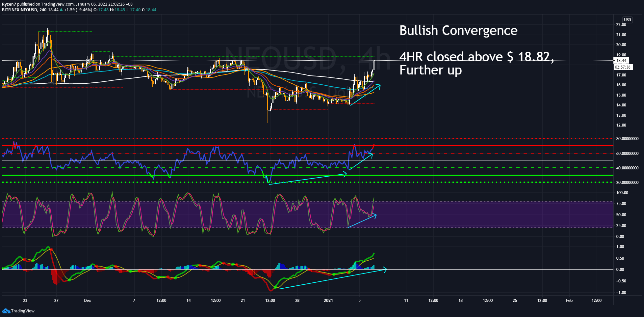Click the MACD 1.00 axis label
The width and height of the screenshot is (644, 317).
pyautogui.click(x=620, y=247)
